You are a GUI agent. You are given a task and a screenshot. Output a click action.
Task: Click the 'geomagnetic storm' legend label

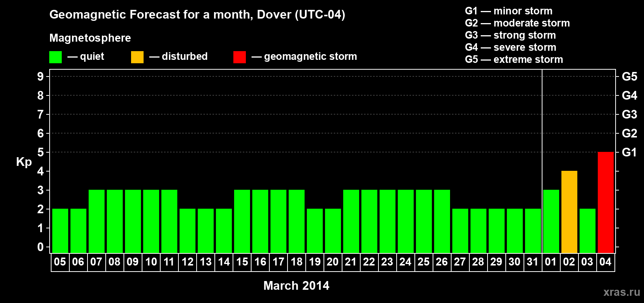click(x=310, y=56)
